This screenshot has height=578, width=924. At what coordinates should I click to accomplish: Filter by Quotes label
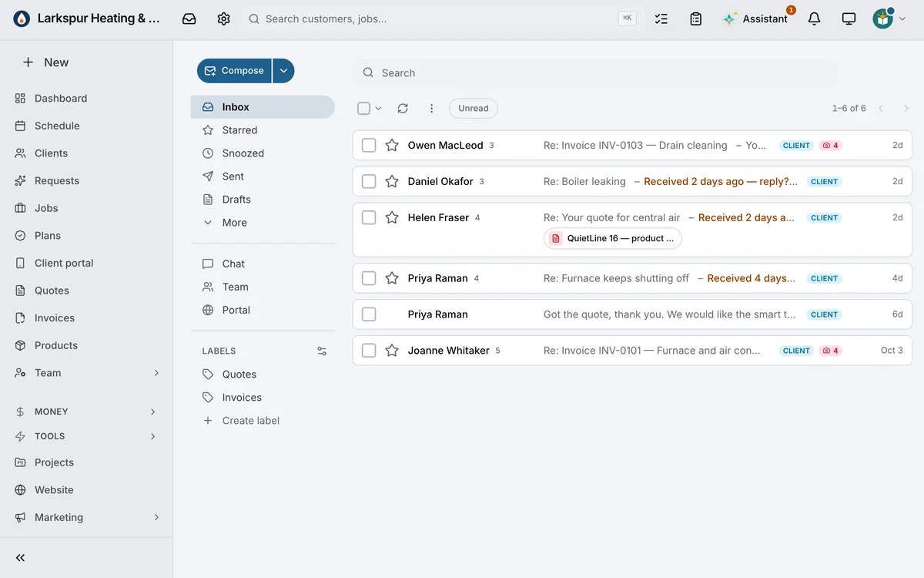click(x=263, y=375)
